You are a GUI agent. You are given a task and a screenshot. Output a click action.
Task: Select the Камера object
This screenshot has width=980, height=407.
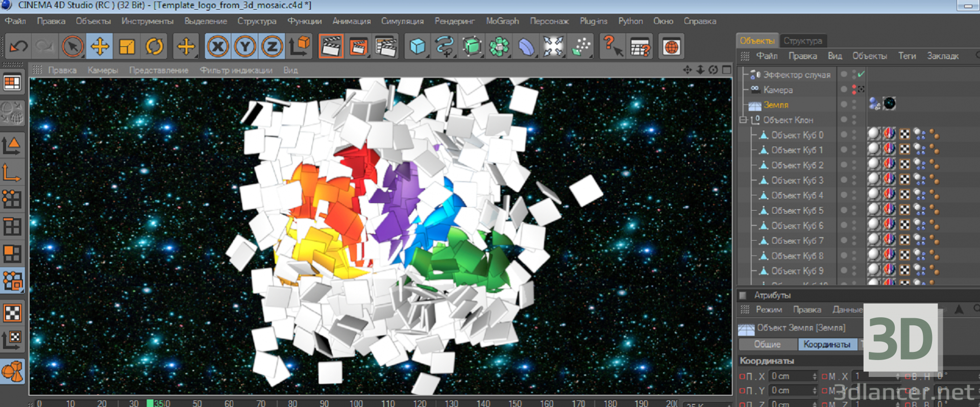(778, 90)
